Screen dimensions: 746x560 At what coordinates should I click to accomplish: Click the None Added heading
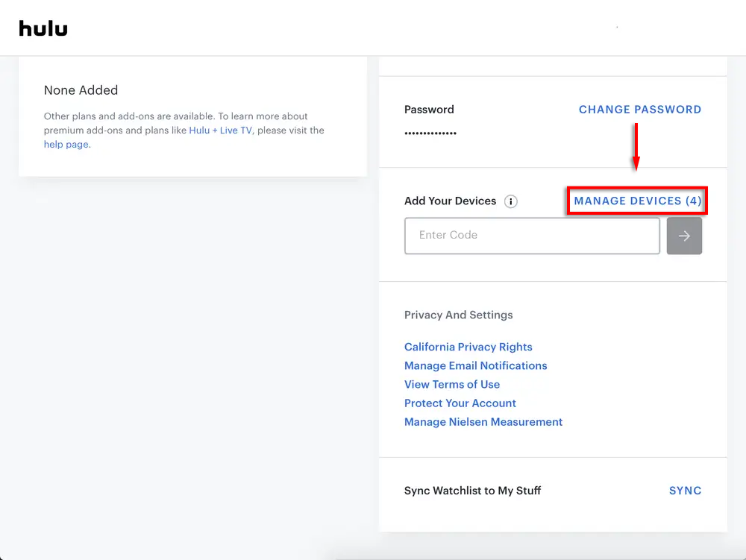tap(81, 90)
